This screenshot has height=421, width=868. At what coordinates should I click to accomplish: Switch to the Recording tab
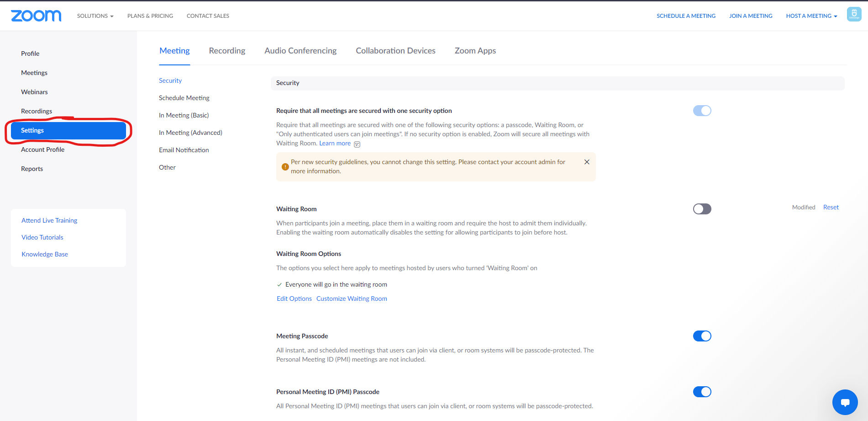point(227,51)
